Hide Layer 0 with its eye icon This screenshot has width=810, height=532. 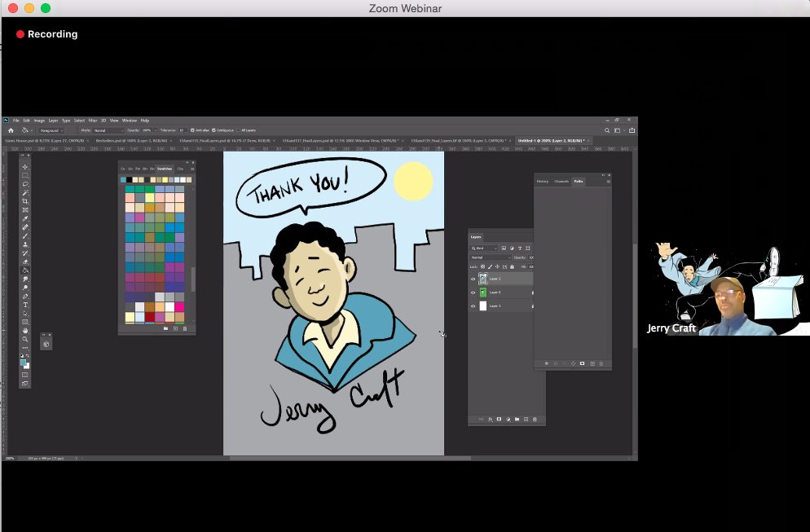pos(473,292)
